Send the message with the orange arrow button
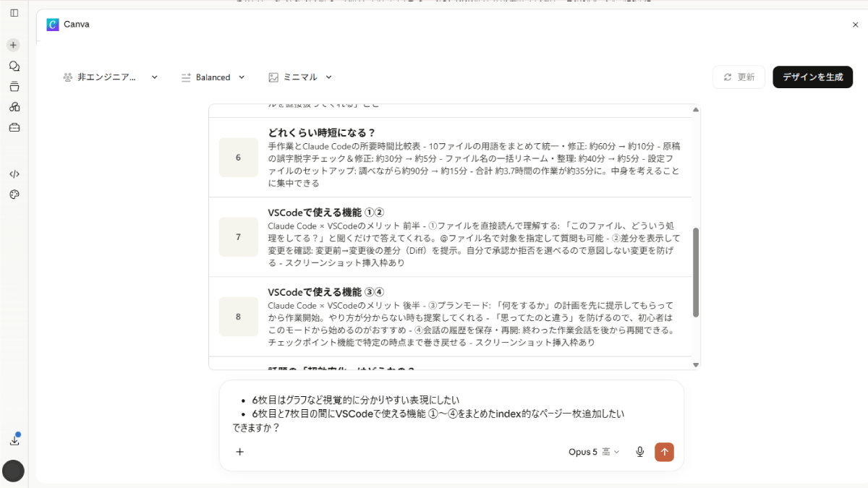Viewport: 868px width, 488px height. pos(664,452)
